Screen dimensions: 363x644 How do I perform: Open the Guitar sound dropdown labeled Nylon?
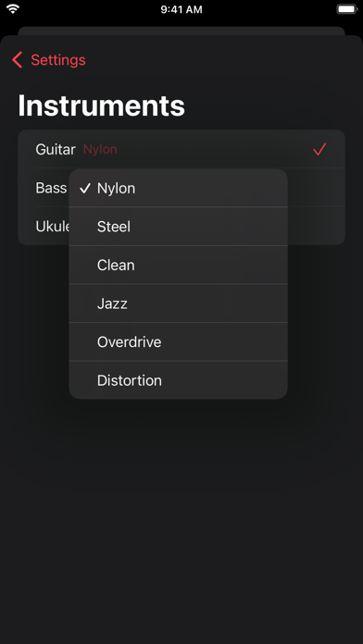coord(100,150)
